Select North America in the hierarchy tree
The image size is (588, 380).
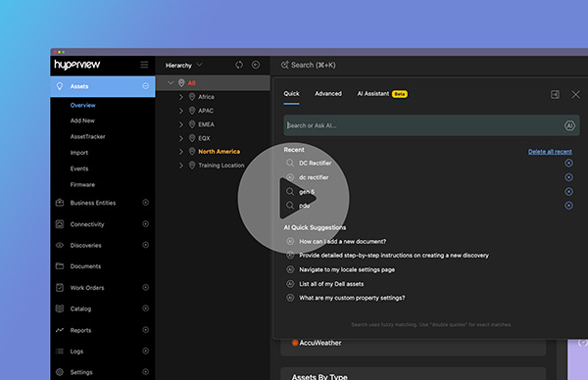(219, 152)
